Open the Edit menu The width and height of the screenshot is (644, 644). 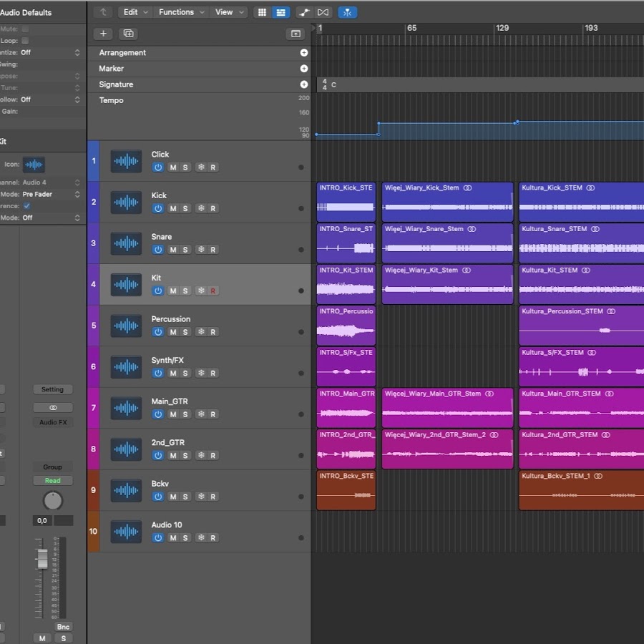[135, 12]
